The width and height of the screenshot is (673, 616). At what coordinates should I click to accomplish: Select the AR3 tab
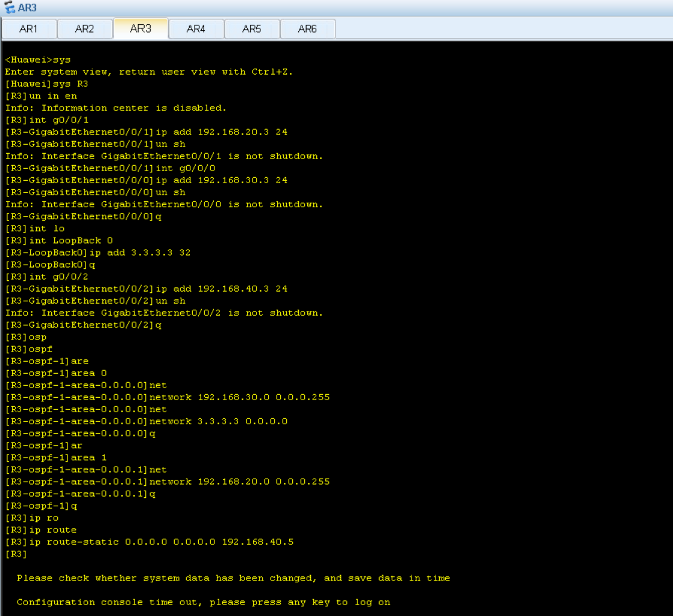(140, 29)
